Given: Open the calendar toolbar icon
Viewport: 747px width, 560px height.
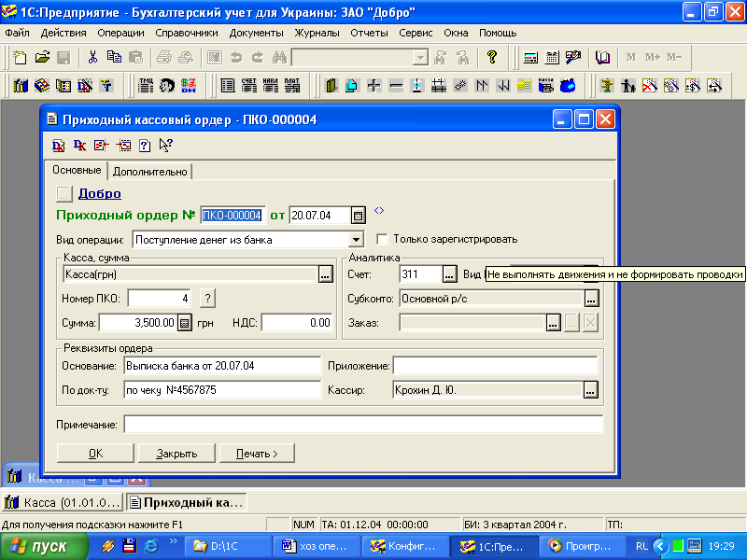Looking at the screenshot, I should [x=552, y=58].
